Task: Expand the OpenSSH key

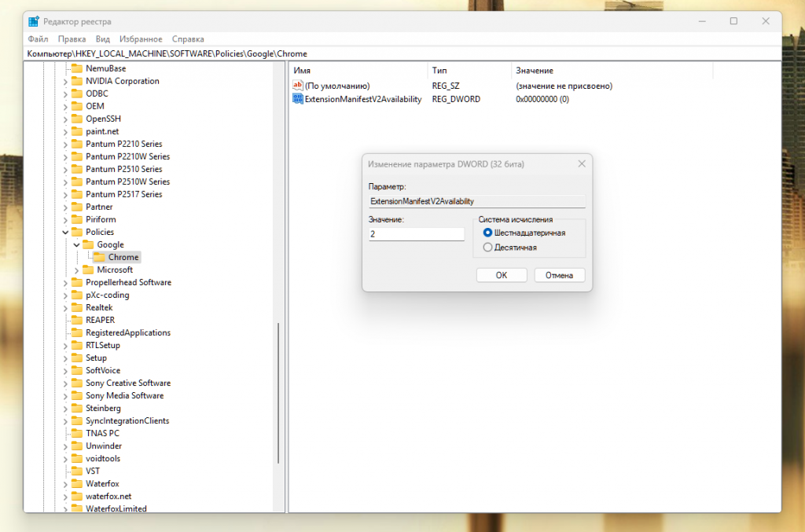Action: 65,119
